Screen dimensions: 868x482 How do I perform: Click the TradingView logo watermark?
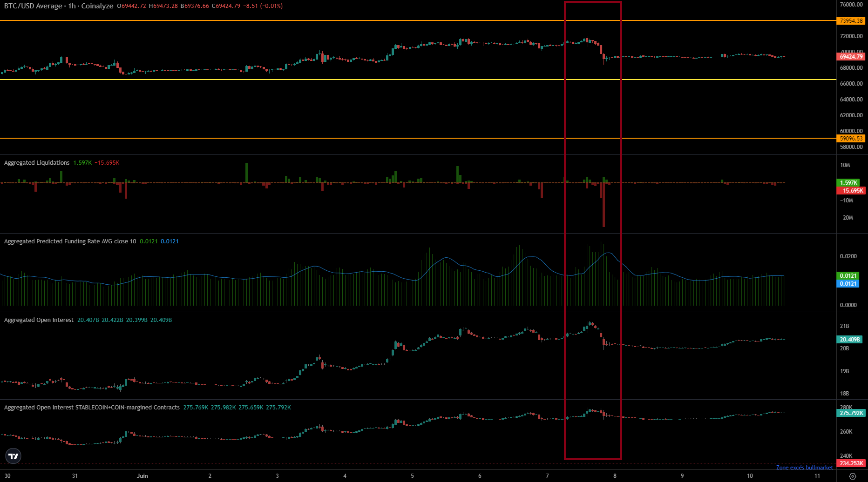tap(13, 456)
